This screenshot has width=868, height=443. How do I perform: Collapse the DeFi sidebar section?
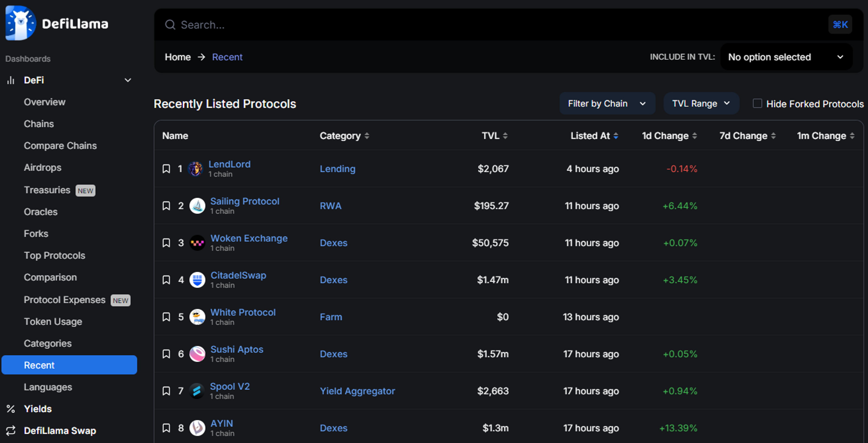pyautogui.click(x=128, y=80)
